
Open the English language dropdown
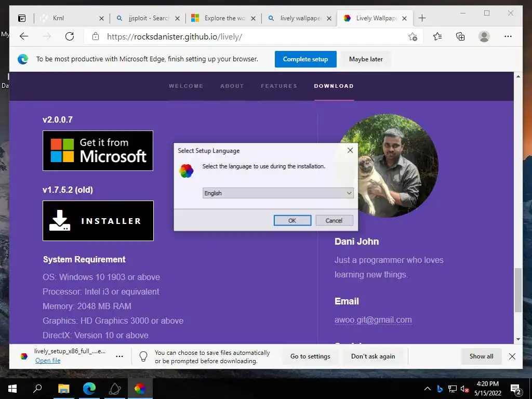pyautogui.click(x=278, y=193)
